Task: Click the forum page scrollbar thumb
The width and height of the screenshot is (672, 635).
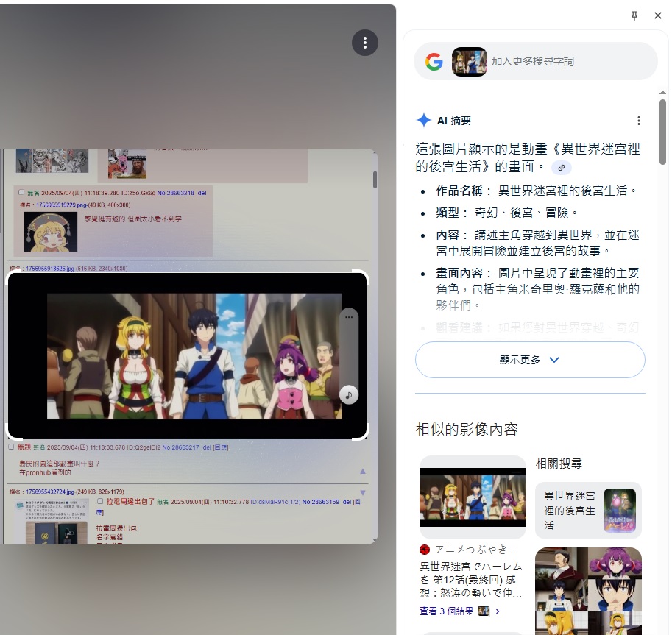Action: [x=375, y=180]
